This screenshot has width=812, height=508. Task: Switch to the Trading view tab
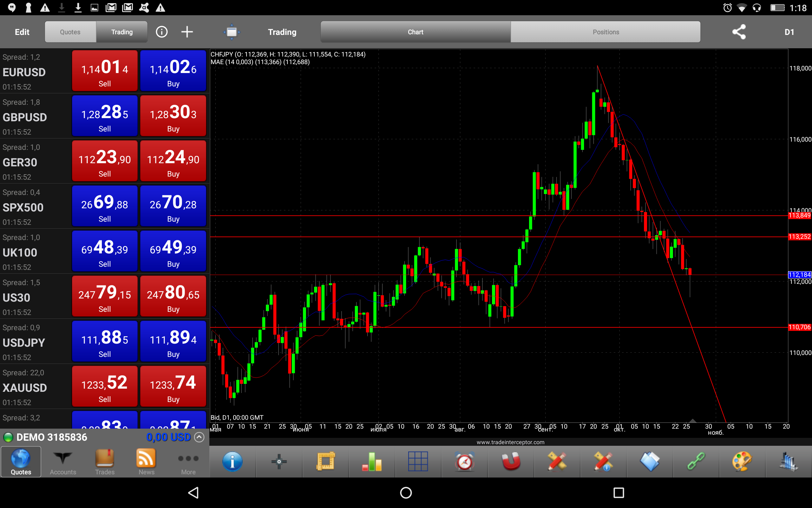122,32
